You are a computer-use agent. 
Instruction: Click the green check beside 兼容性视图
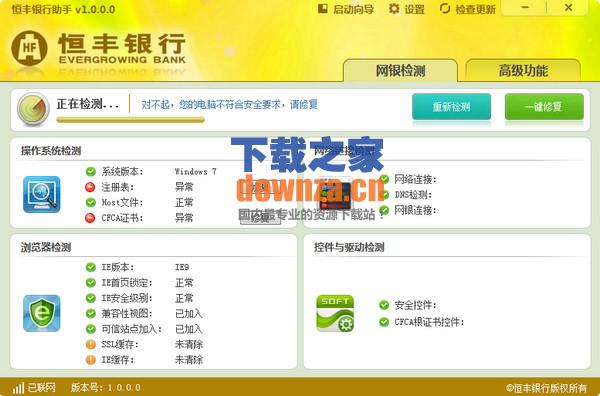coord(91,313)
